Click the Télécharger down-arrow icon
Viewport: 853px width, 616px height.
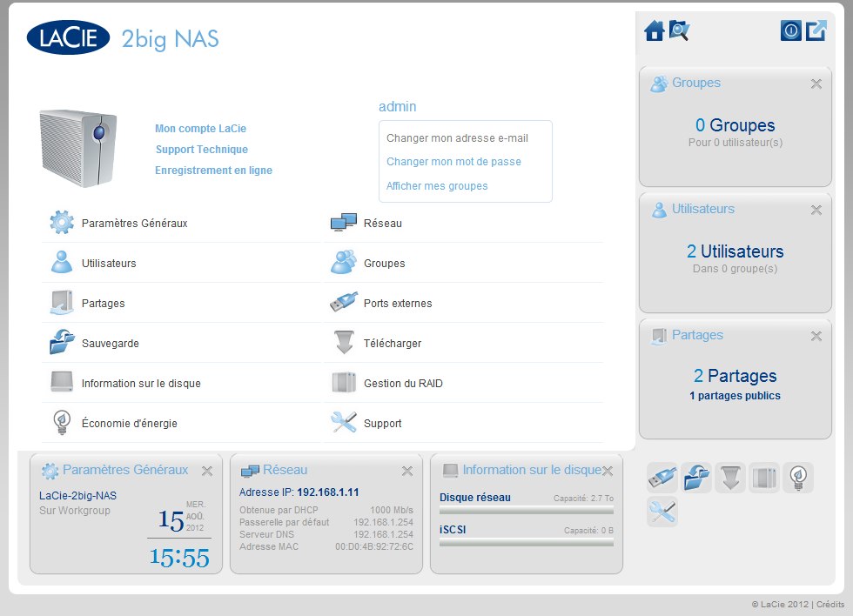(345, 342)
